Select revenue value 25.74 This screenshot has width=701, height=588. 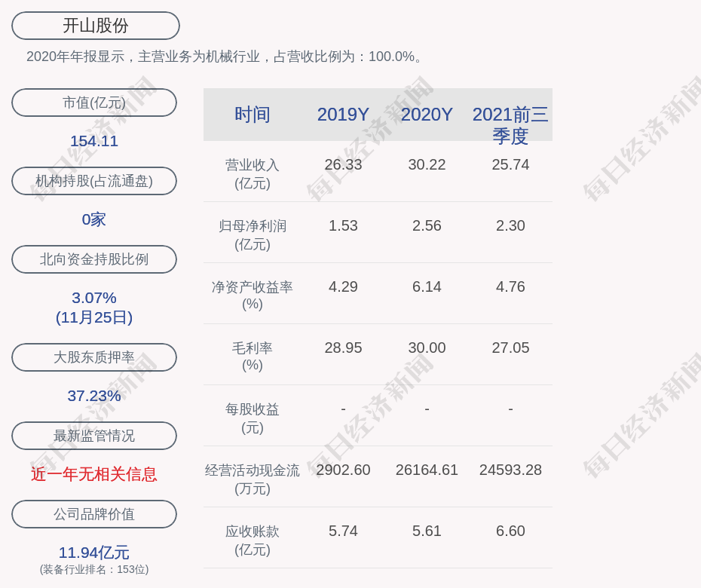coord(510,164)
